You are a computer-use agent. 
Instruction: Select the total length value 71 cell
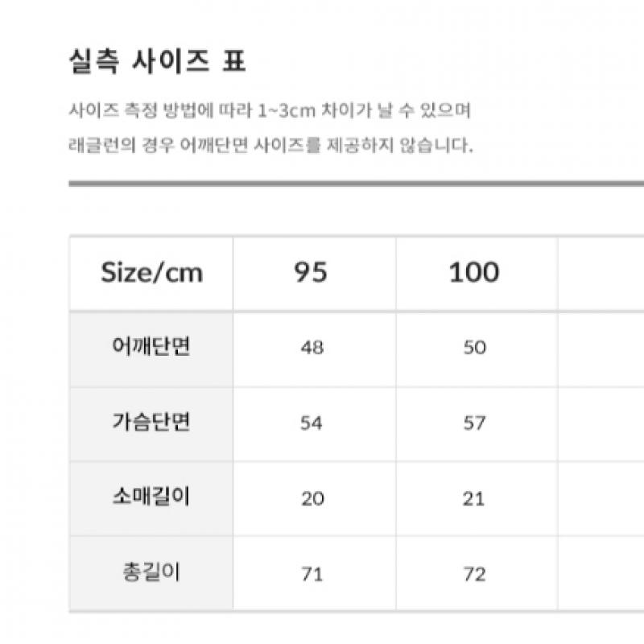pos(312,574)
